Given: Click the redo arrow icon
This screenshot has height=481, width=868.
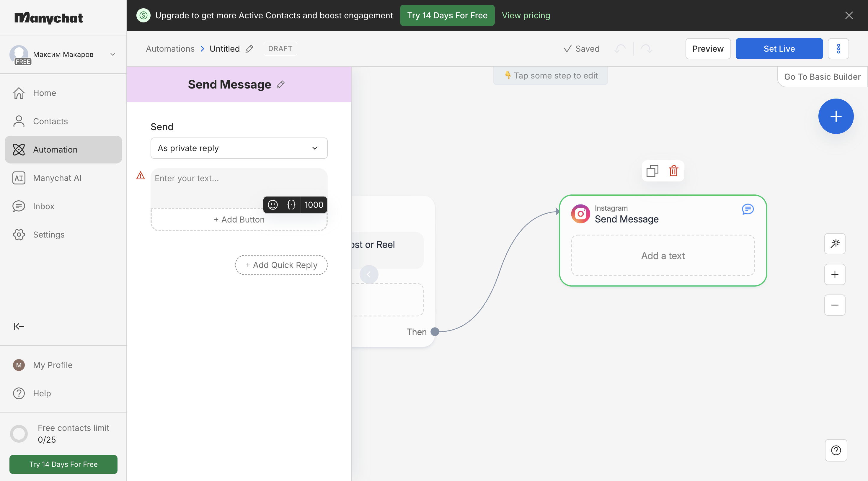Looking at the screenshot, I should point(646,48).
